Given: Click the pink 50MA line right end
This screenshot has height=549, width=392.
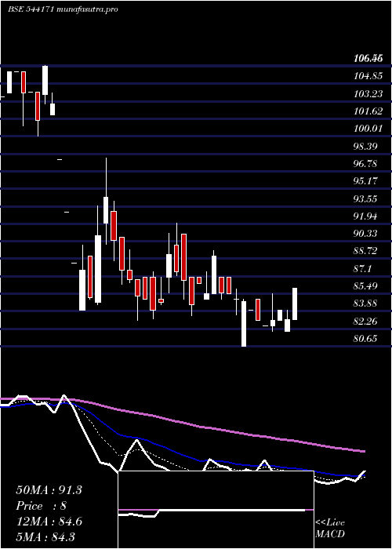Looking at the screenshot, I should click(363, 451).
